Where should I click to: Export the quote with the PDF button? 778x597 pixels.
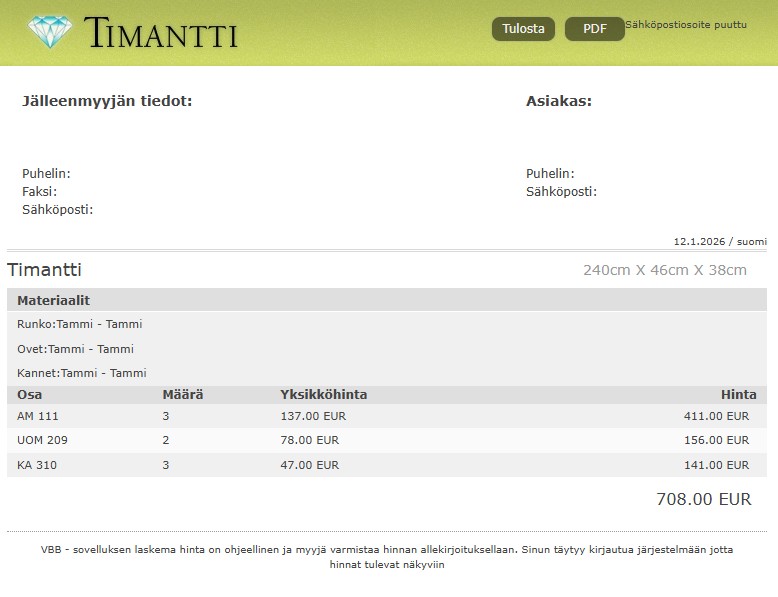coord(594,29)
